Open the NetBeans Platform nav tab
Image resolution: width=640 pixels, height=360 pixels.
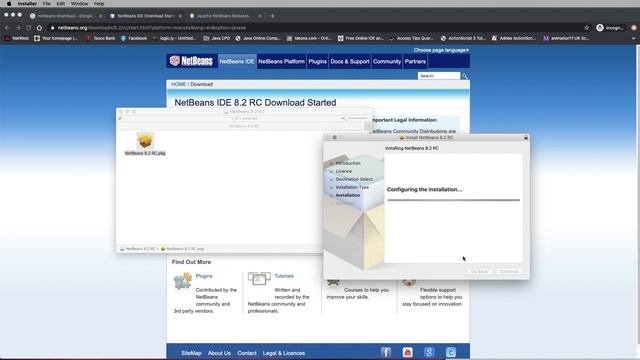[x=281, y=62]
